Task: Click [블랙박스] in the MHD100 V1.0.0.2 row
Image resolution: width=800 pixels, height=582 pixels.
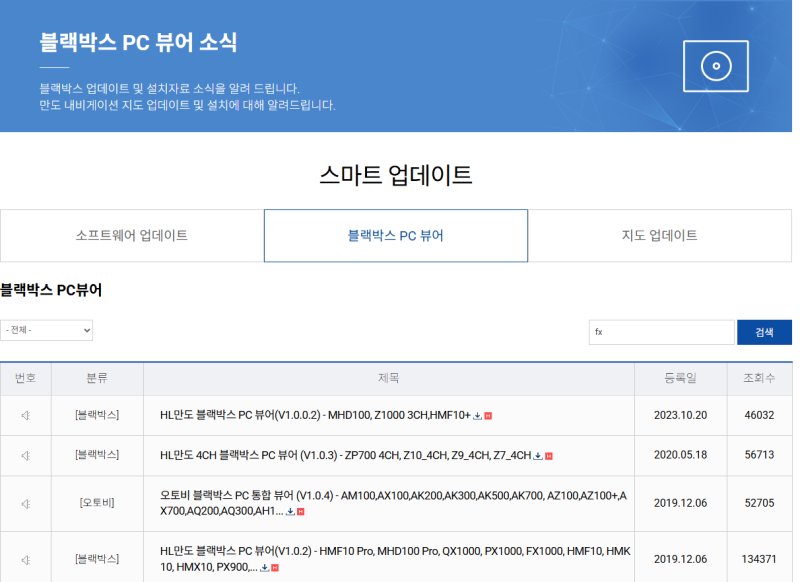Action: point(97,415)
